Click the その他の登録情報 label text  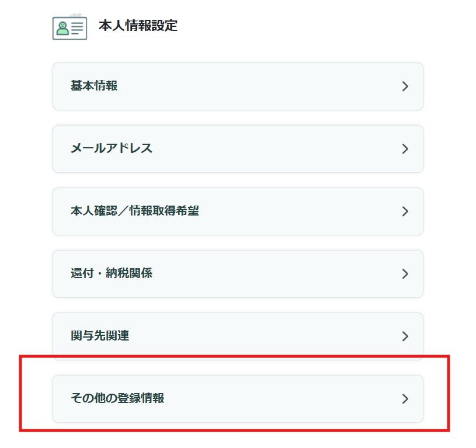tap(117, 399)
